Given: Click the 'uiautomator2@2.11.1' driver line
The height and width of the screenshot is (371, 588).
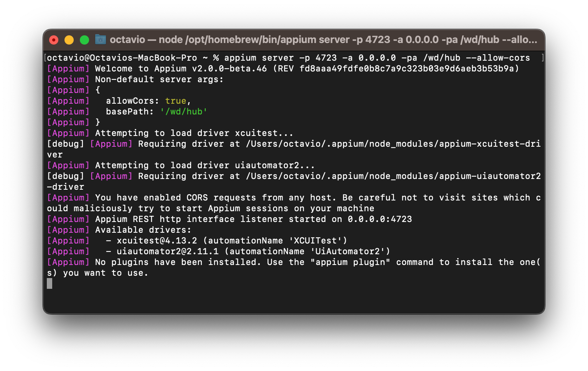Looking at the screenshot, I should click(218, 251).
